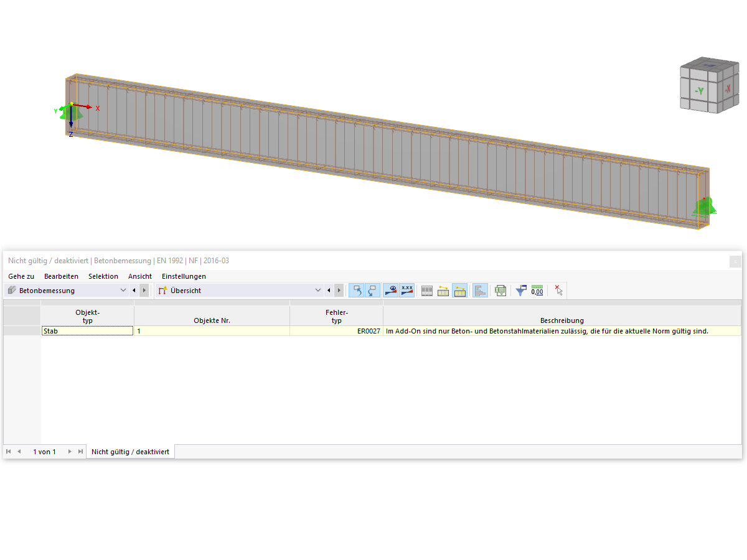Close the results table panel
The width and height of the screenshot is (747, 560).
click(x=736, y=262)
